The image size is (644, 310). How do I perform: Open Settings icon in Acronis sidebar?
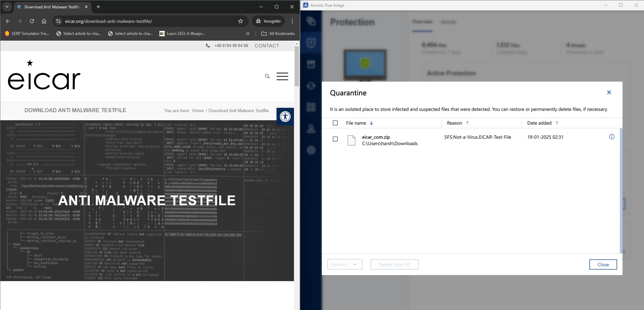coord(311,150)
